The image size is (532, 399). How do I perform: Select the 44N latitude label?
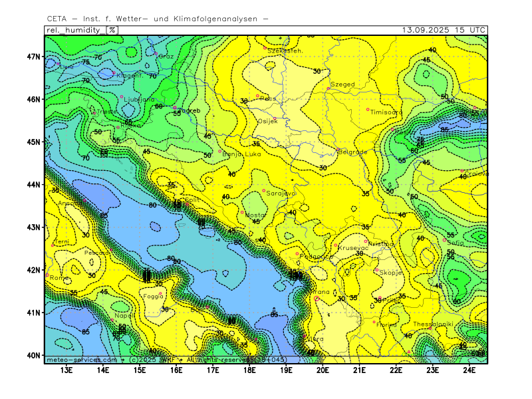(34, 185)
